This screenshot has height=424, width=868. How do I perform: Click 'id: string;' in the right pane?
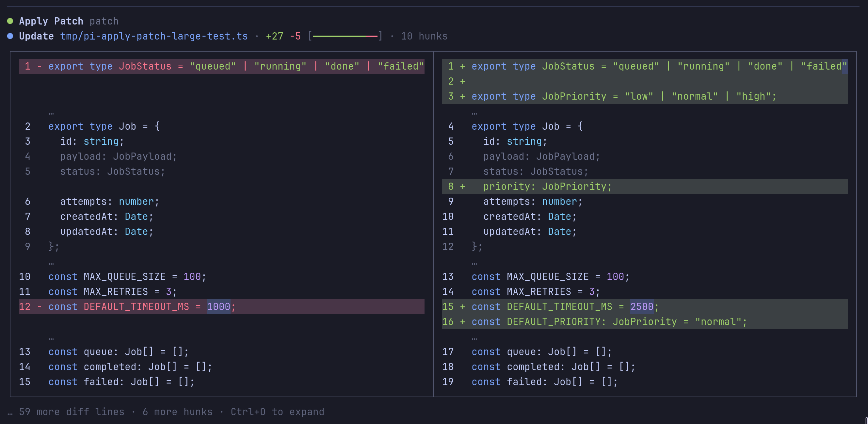[x=515, y=141]
